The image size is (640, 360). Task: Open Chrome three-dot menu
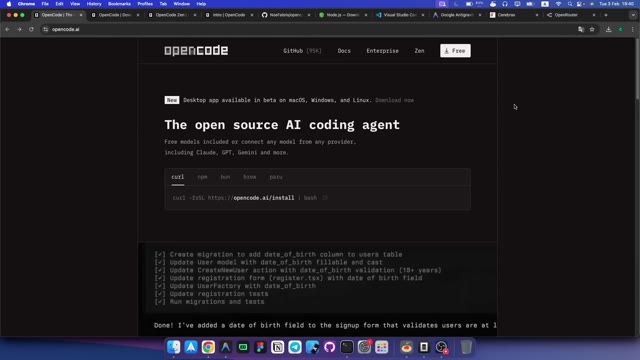[x=632, y=29]
